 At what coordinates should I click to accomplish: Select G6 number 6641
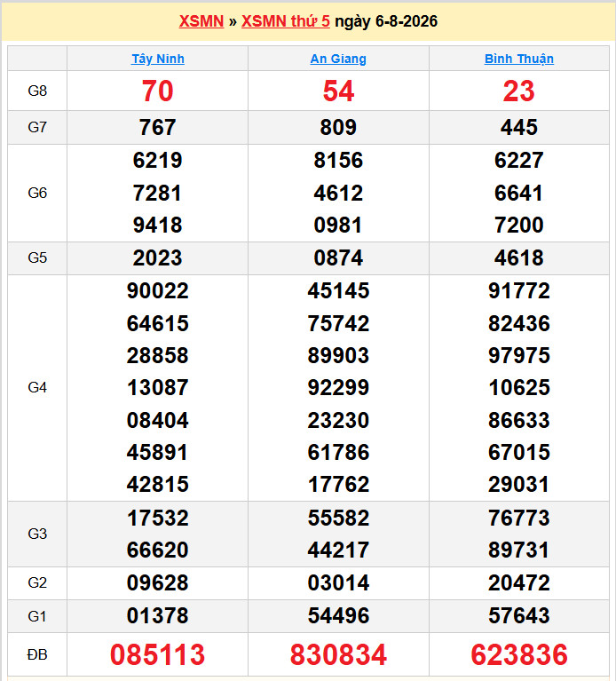[x=519, y=193]
